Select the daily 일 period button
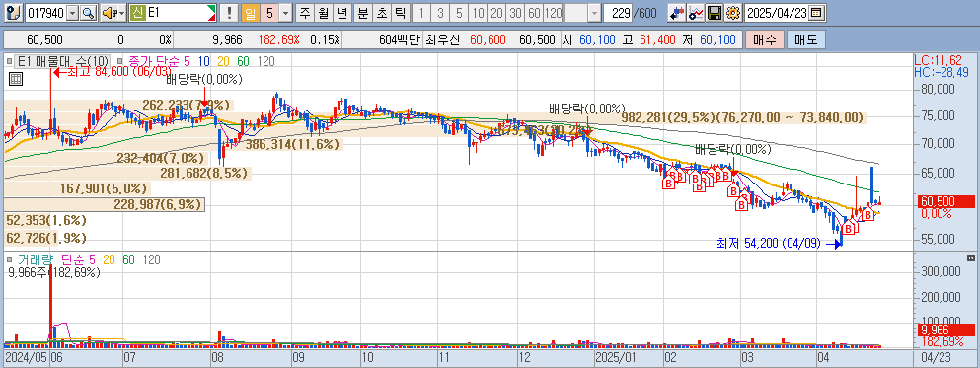This screenshot has height=368, width=980. (250, 13)
